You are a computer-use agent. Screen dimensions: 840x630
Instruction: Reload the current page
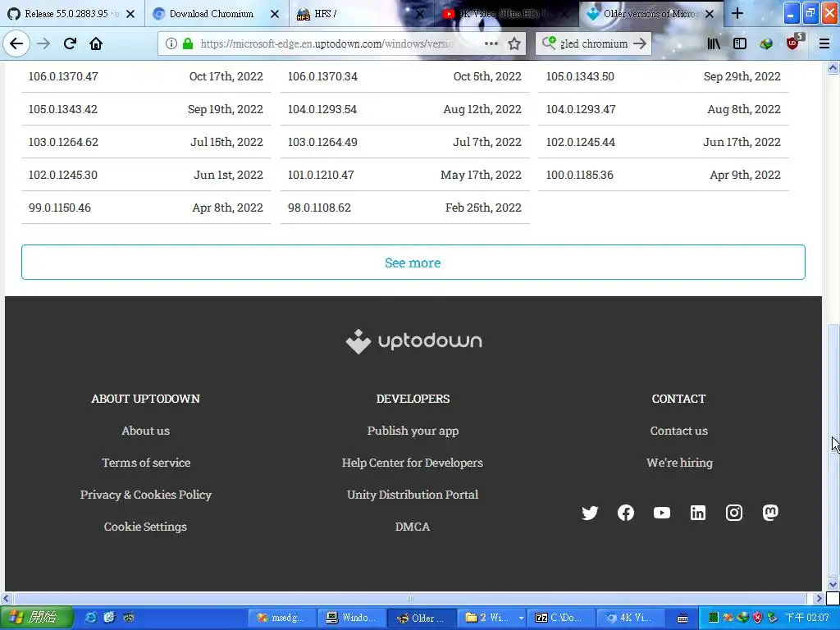pyautogui.click(x=70, y=43)
